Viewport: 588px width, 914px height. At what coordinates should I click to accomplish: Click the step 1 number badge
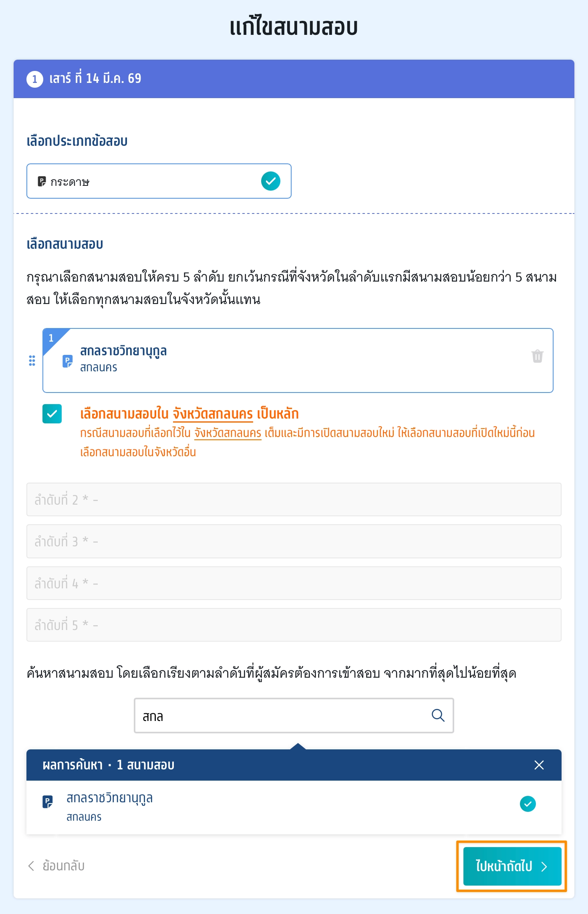(35, 79)
